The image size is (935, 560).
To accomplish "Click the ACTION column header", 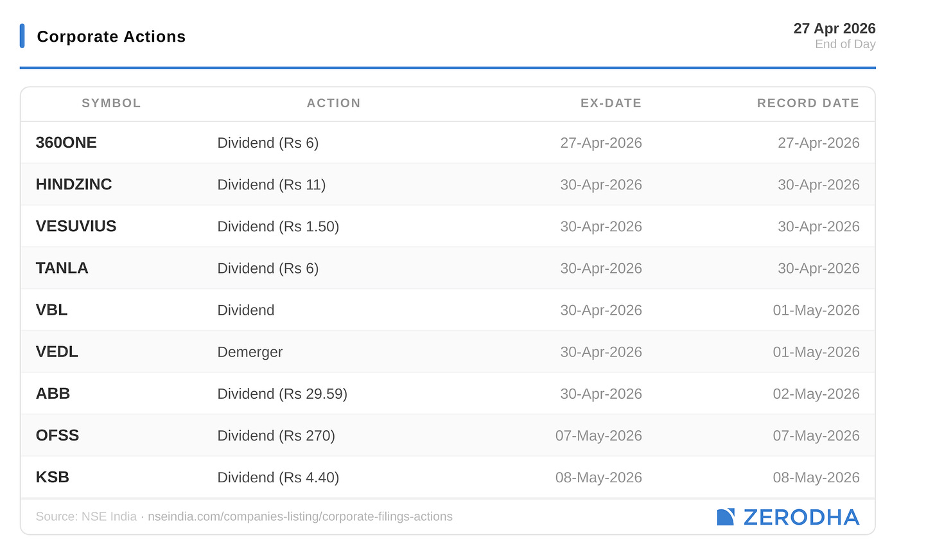I will coord(333,103).
